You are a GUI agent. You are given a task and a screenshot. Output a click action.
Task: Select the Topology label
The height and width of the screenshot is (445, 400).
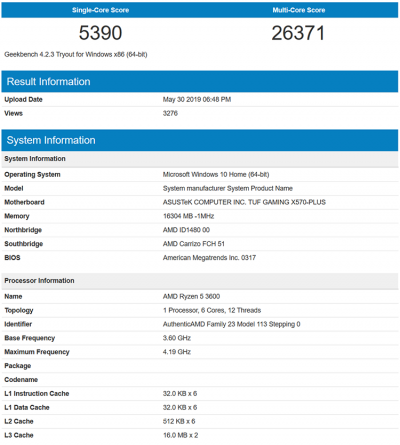[19, 311]
